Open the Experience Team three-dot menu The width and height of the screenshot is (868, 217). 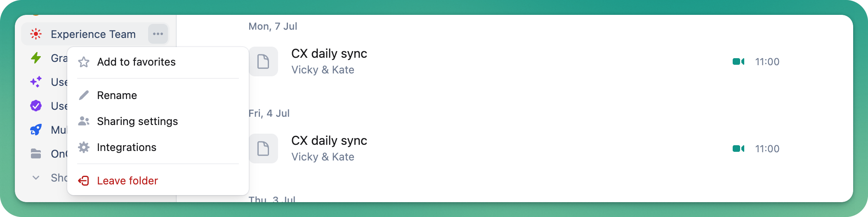158,34
